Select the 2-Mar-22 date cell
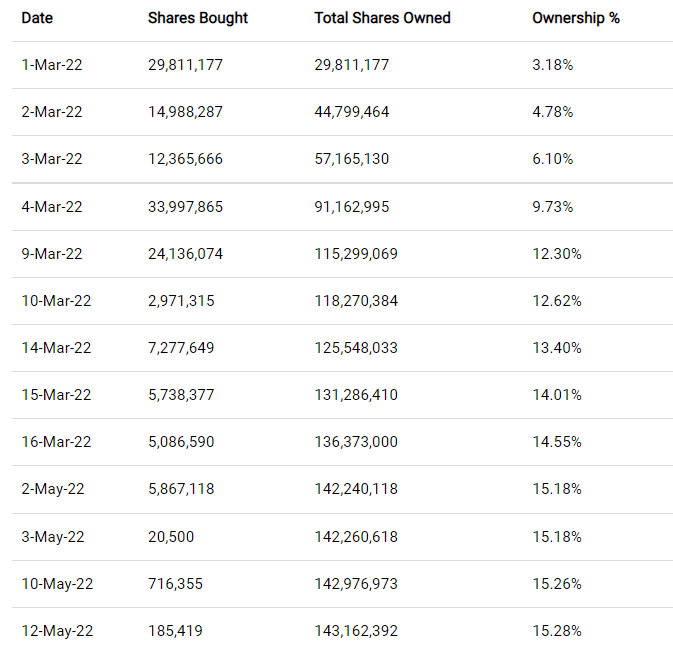This screenshot has height=654, width=673. [x=52, y=112]
